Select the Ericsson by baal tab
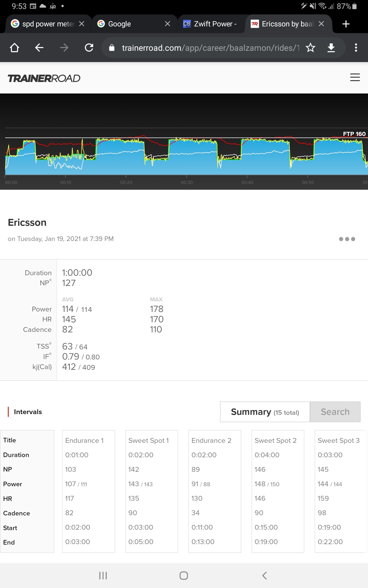The image size is (368, 588). pos(288,24)
